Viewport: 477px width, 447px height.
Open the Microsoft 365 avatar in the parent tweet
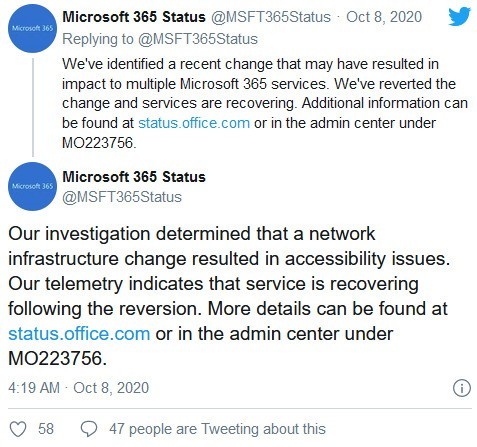pyautogui.click(x=32, y=29)
